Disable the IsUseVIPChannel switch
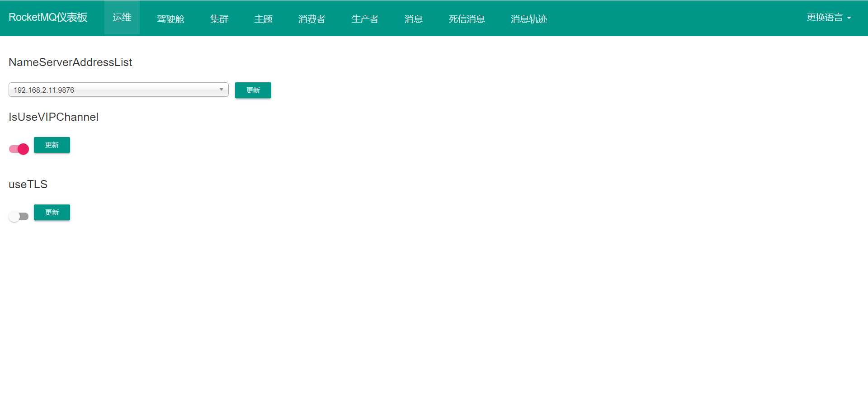The height and width of the screenshot is (408, 868). click(18, 148)
